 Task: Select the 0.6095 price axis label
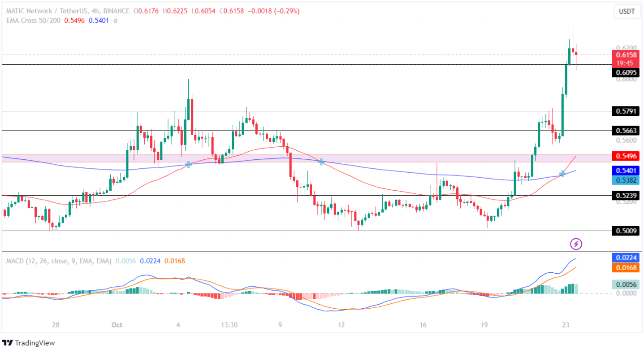tap(626, 73)
